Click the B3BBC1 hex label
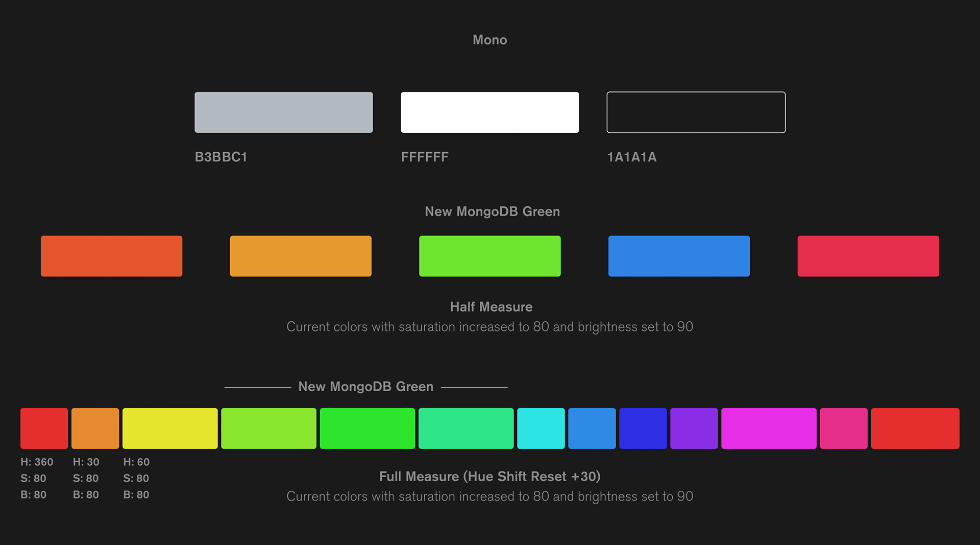The width and height of the screenshot is (980, 545). pos(221,157)
